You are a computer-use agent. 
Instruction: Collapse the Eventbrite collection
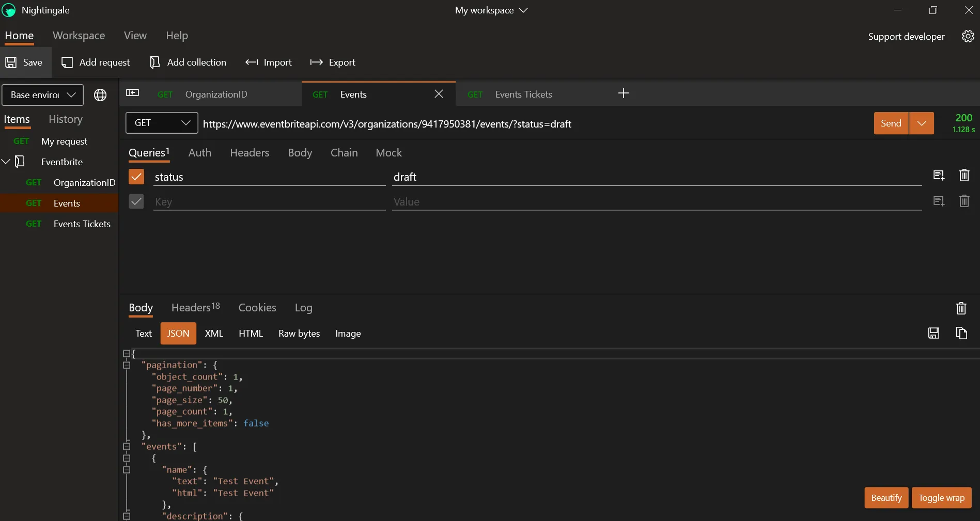(x=6, y=162)
